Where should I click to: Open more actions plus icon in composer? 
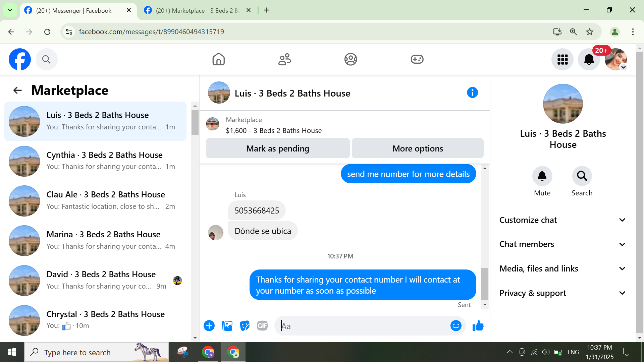coord(209,326)
